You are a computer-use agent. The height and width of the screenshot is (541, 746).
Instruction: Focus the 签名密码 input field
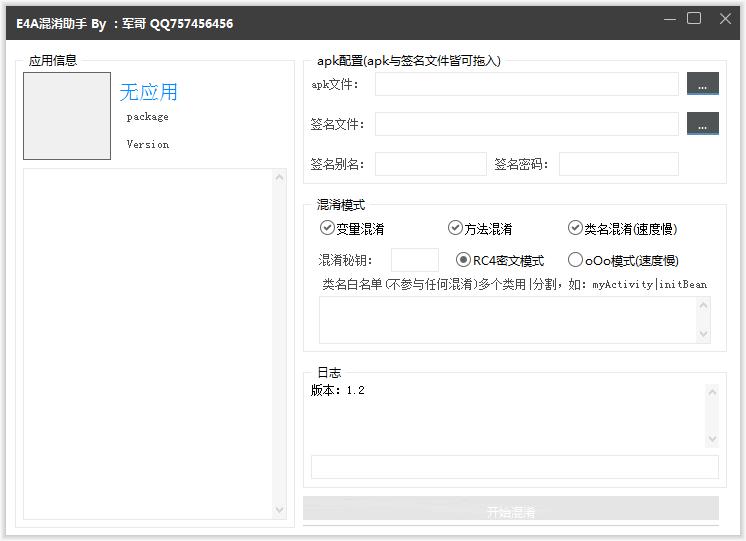pos(618,164)
